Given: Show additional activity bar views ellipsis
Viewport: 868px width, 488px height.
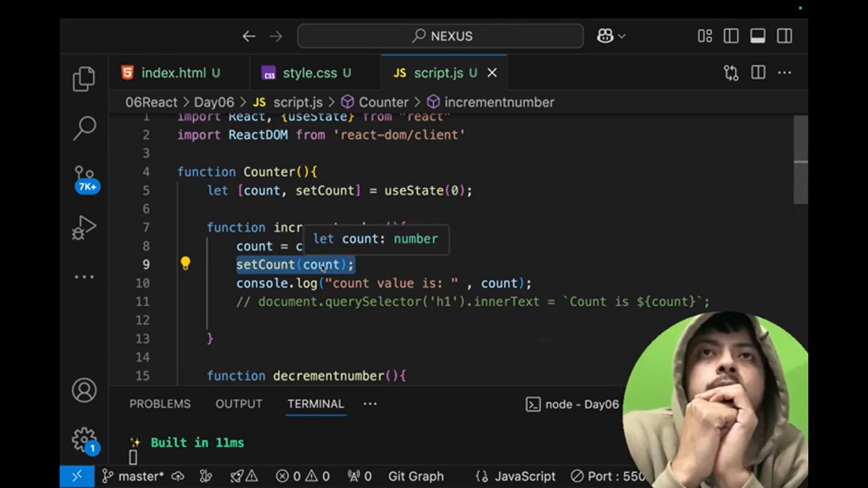Looking at the screenshot, I should 84,277.
